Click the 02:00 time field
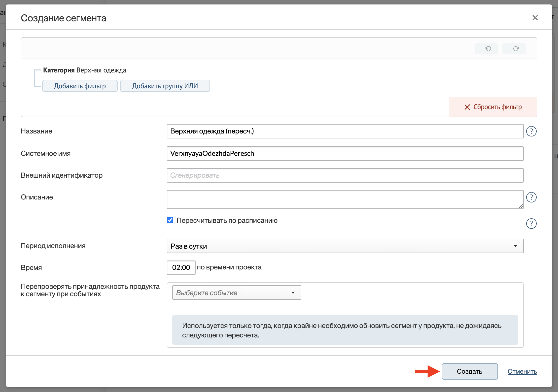 (x=181, y=267)
